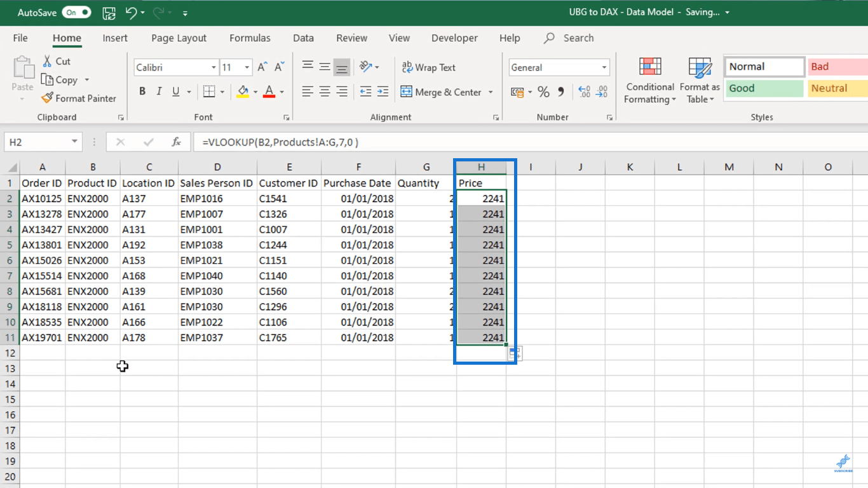Image resolution: width=868 pixels, height=488 pixels.
Task: Apply Italic formatting
Action: click(159, 91)
